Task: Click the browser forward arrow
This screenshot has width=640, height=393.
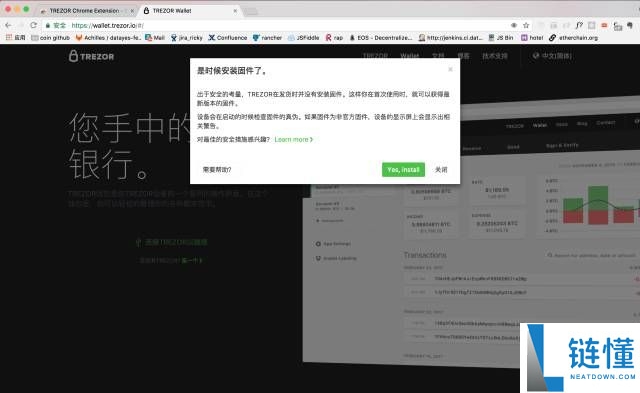Action: coord(21,25)
